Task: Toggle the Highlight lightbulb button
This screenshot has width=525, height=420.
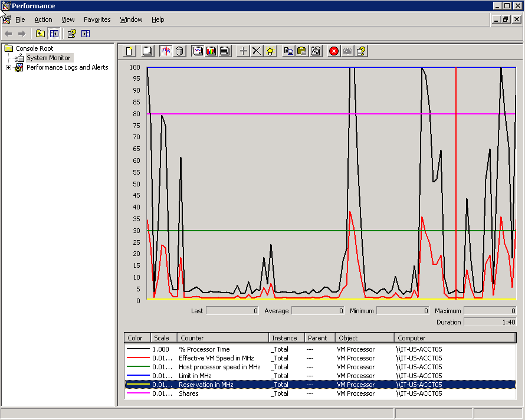Action: [270, 51]
